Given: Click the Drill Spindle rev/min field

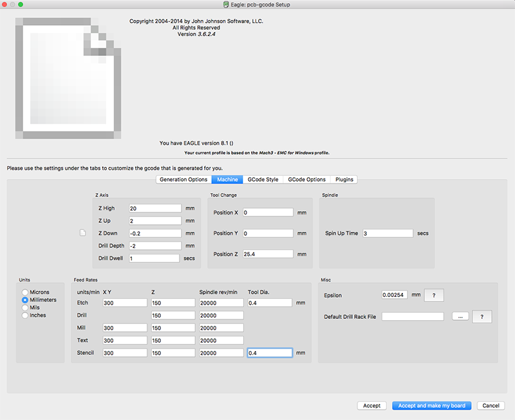Looking at the screenshot, I should pos(221,315).
